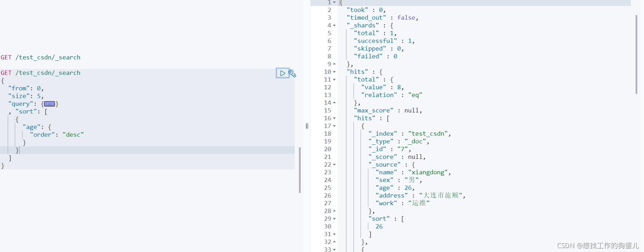
Task: Click the sort value 26 on line 30
Action: [379, 226]
